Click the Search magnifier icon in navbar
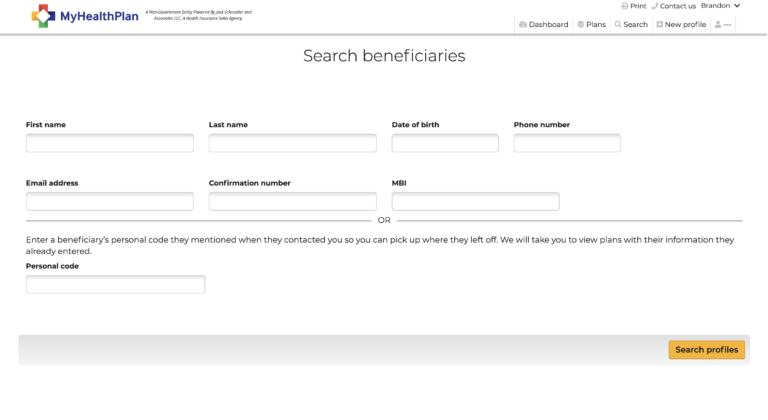Image resolution: width=768 pixels, height=420 pixels. tap(618, 25)
